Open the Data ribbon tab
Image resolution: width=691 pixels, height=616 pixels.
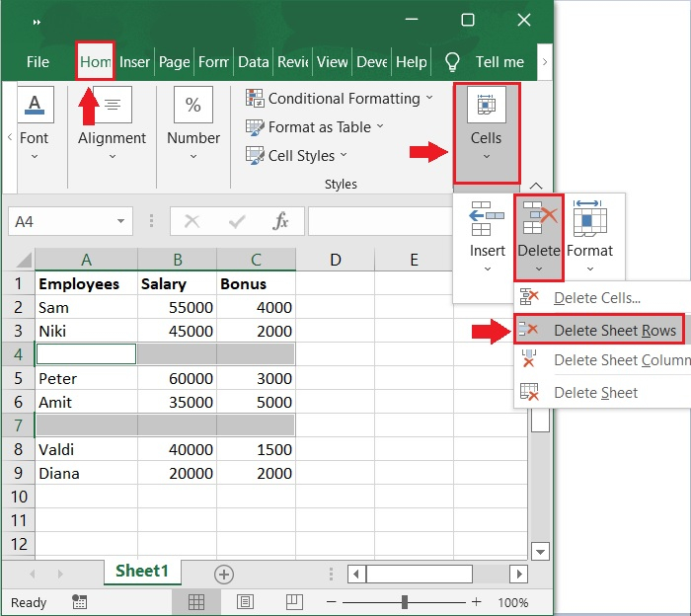pyautogui.click(x=254, y=61)
